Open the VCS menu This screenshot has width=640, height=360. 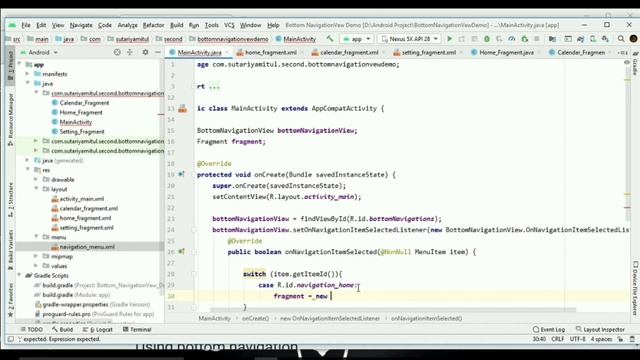coord(229,25)
